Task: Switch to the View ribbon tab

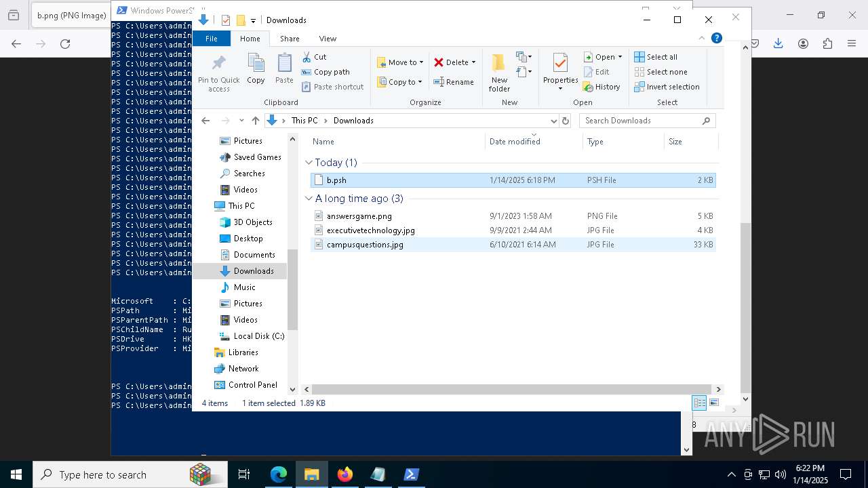Action: 328,39
